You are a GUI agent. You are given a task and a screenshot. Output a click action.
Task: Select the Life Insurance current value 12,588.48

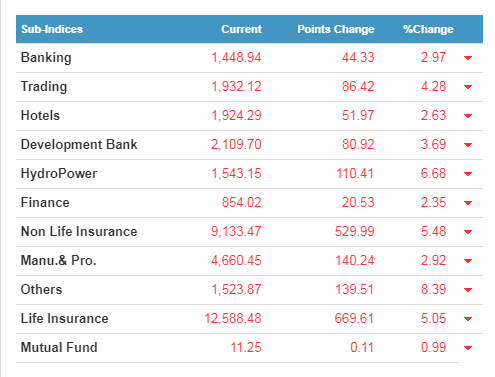click(x=233, y=318)
